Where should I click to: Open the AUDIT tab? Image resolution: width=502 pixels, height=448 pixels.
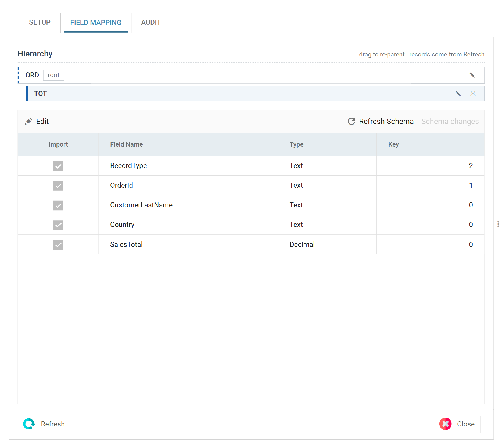pos(151,22)
